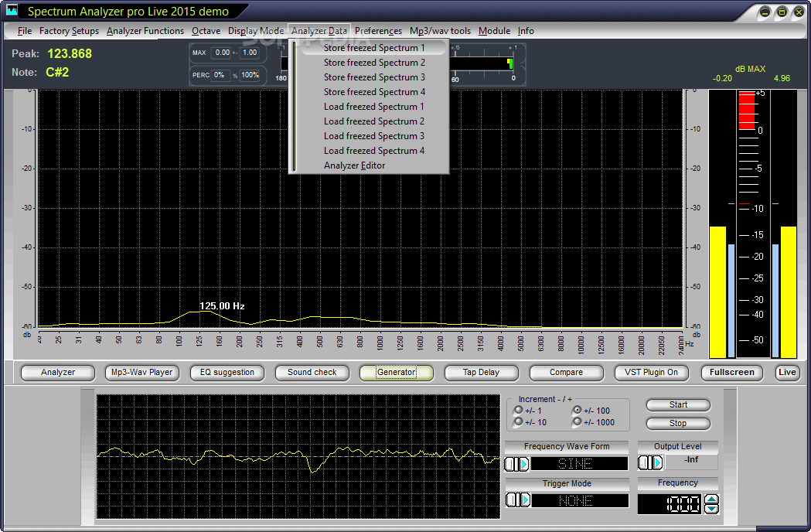The image size is (811, 532).
Task: Click the Peak value 123.868
Action: click(x=70, y=54)
